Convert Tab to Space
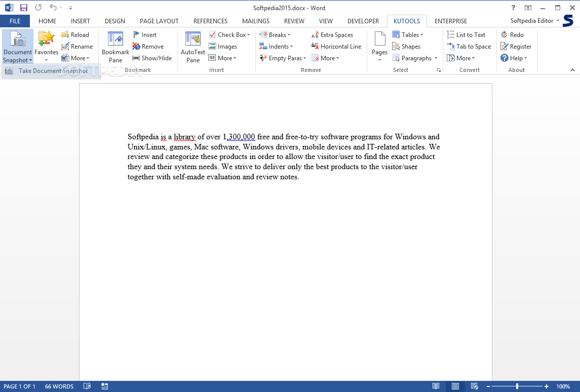The height and width of the screenshot is (392, 580). [469, 47]
